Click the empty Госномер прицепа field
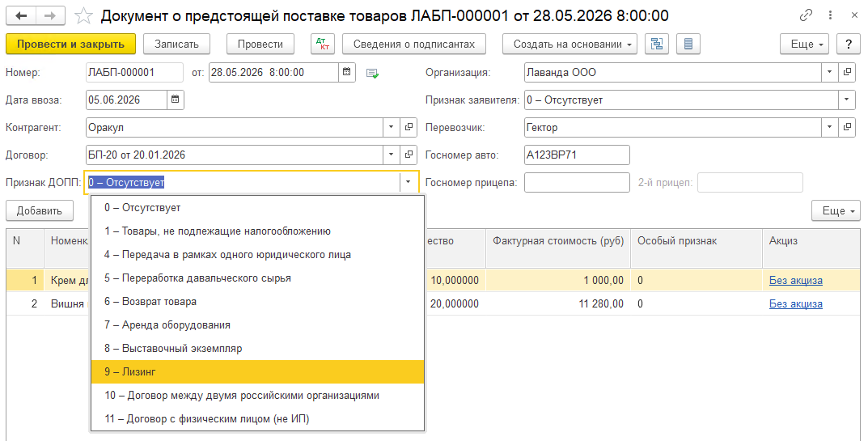 [x=577, y=182]
